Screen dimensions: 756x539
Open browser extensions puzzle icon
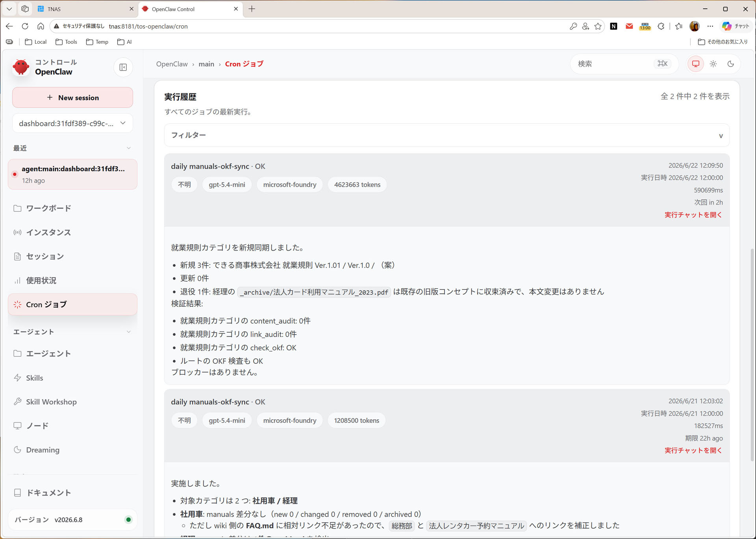click(x=661, y=26)
